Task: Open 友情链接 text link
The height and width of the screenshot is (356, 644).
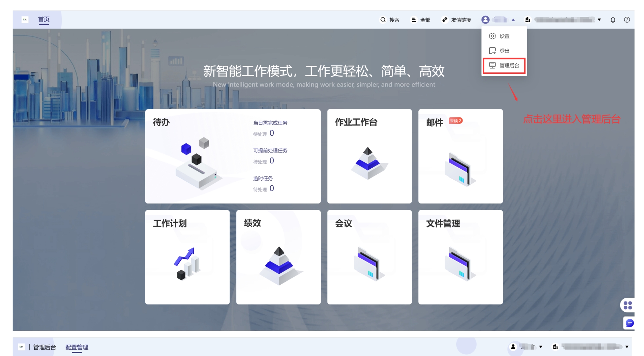Action: [x=461, y=20]
